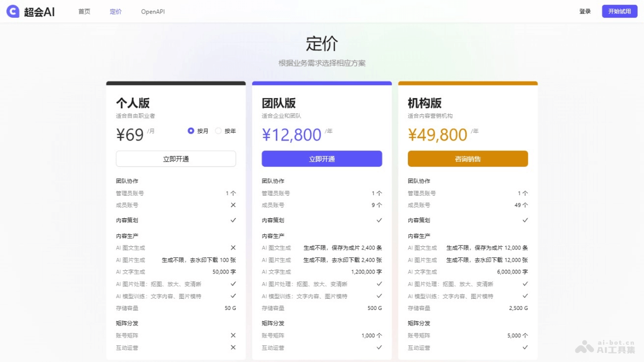Screen dimensions: 644x362
Task: Click 立即开通 under 团队版
Action: click(321, 159)
